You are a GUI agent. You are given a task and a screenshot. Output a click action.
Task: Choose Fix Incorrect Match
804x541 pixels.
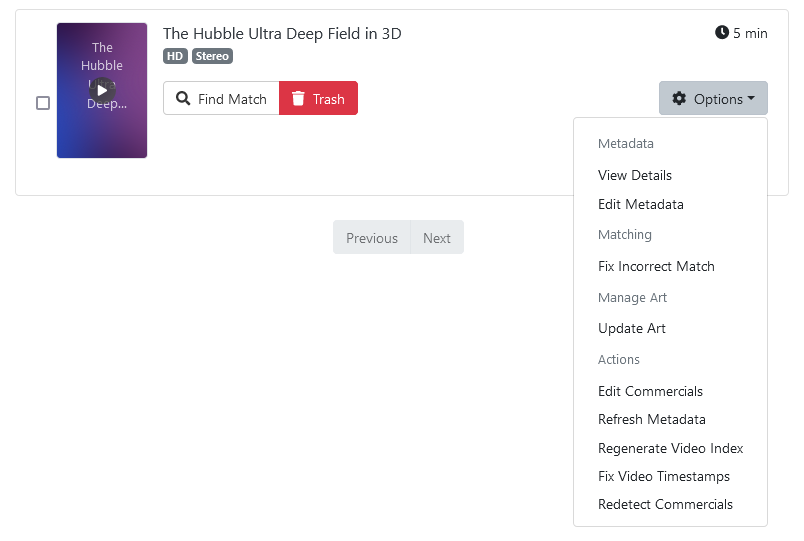click(656, 266)
